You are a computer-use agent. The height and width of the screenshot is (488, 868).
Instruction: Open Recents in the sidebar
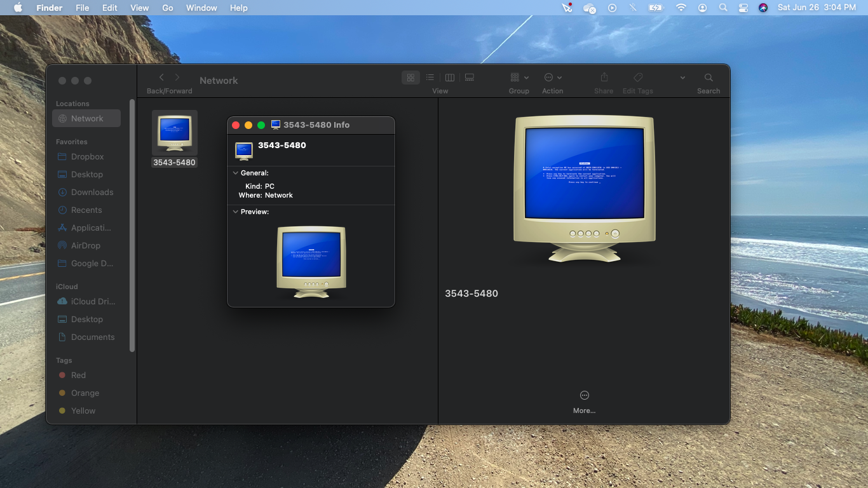86,210
